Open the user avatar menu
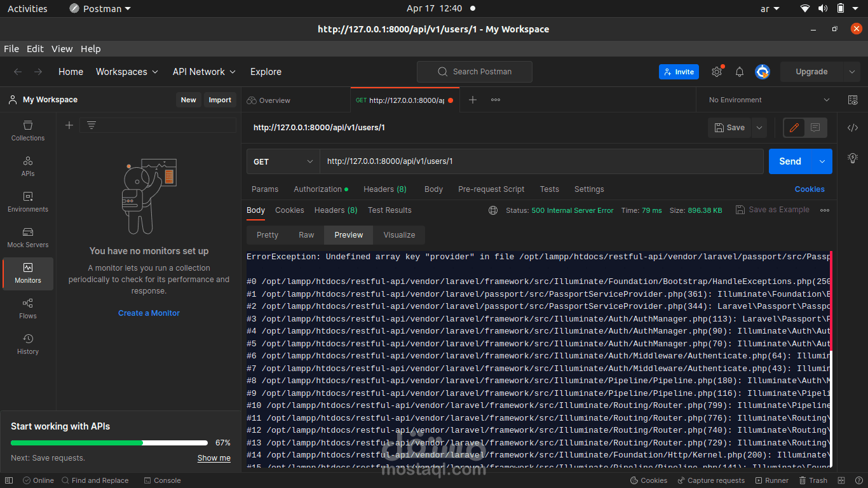The height and width of the screenshot is (488, 868). 763,72
